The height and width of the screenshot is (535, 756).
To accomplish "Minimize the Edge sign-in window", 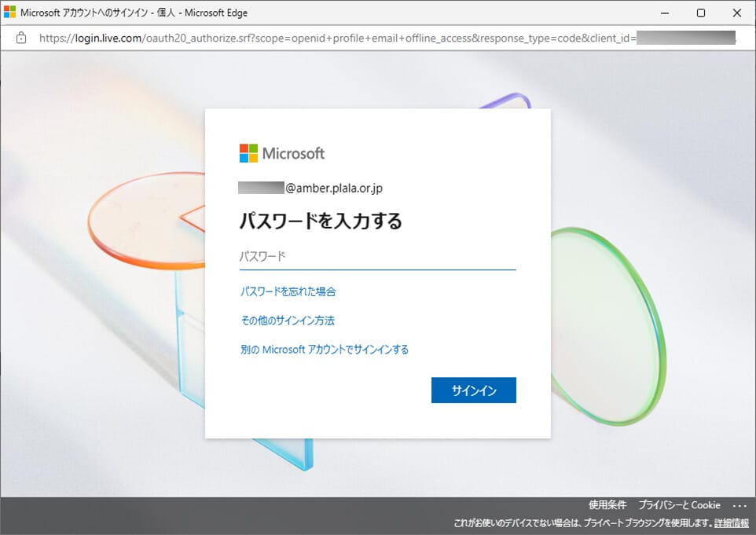I will [665, 13].
